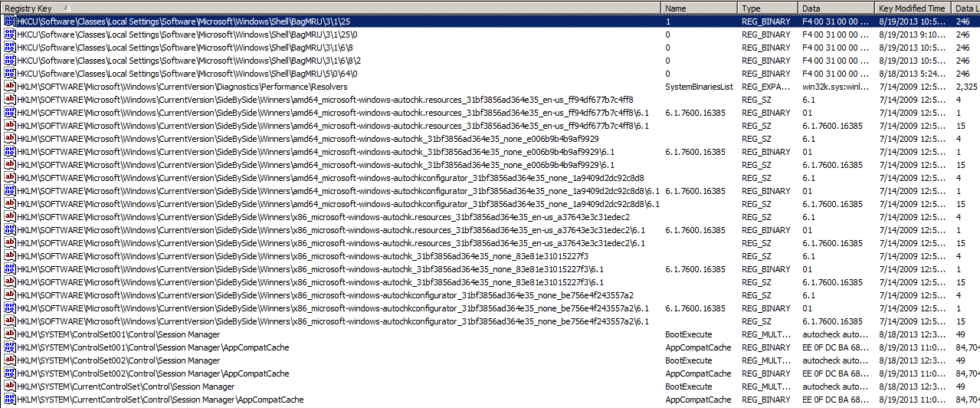Select ControlSet001 Session Manager\AppCompatCache key path

coord(153,347)
